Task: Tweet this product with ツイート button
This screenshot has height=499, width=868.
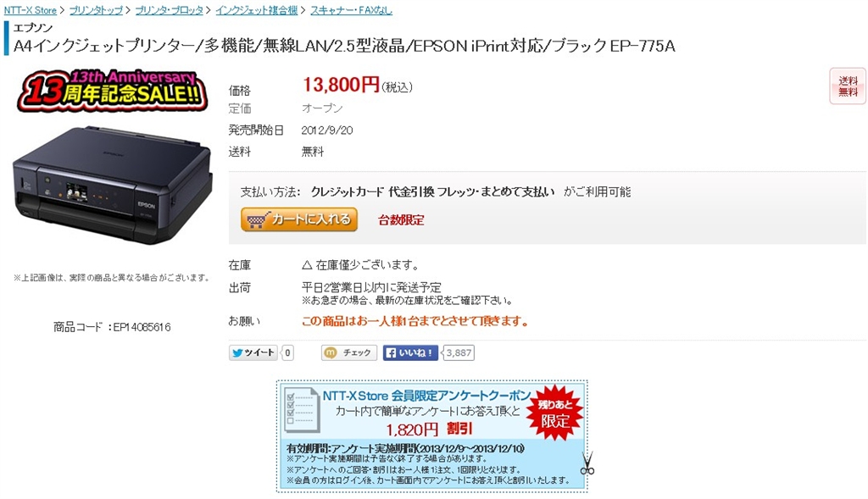Action: tap(253, 353)
